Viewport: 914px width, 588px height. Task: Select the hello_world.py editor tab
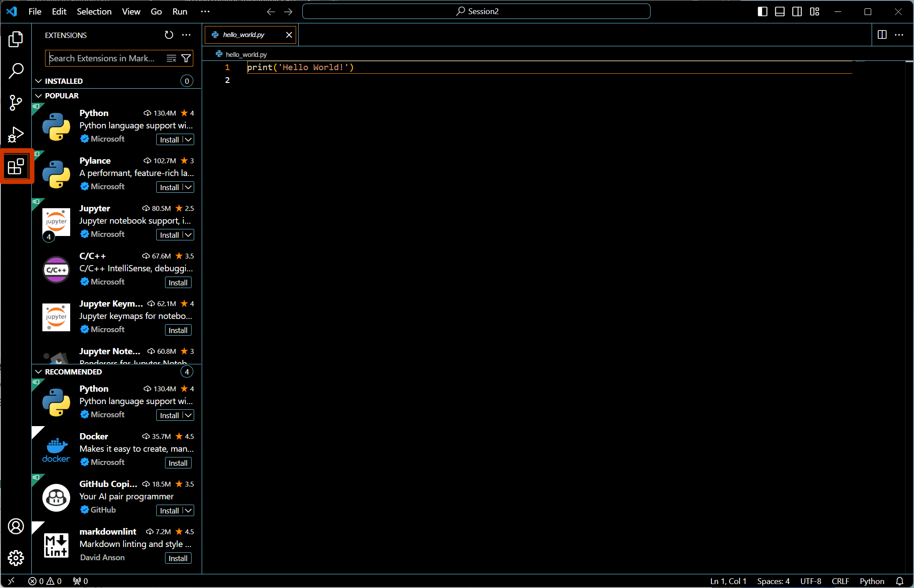[x=244, y=35]
